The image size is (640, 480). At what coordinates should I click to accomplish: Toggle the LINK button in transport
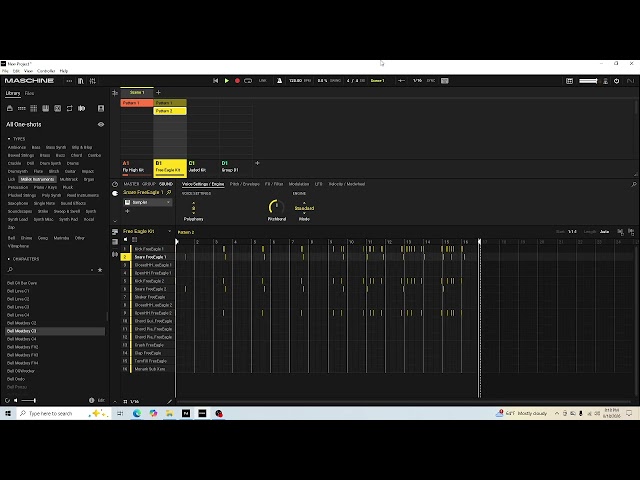tap(262, 81)
